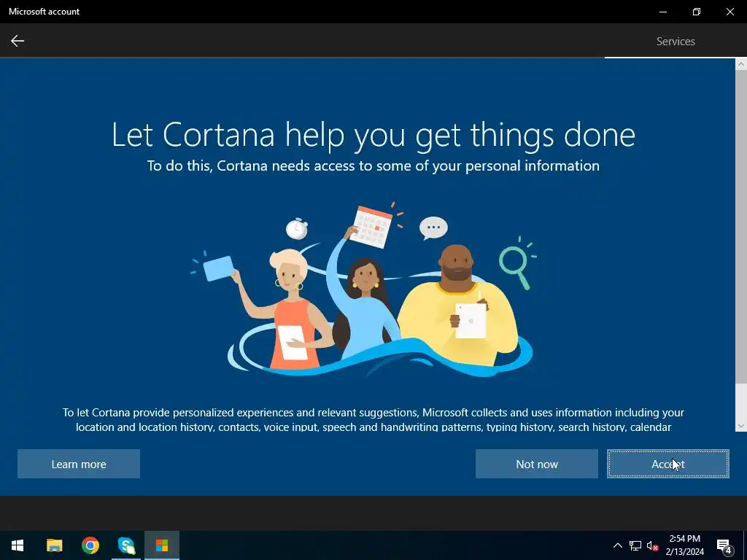This screenshot has width=747, height=560.
Task: Click the Cortana people illustration
Action: coord(363,289)
